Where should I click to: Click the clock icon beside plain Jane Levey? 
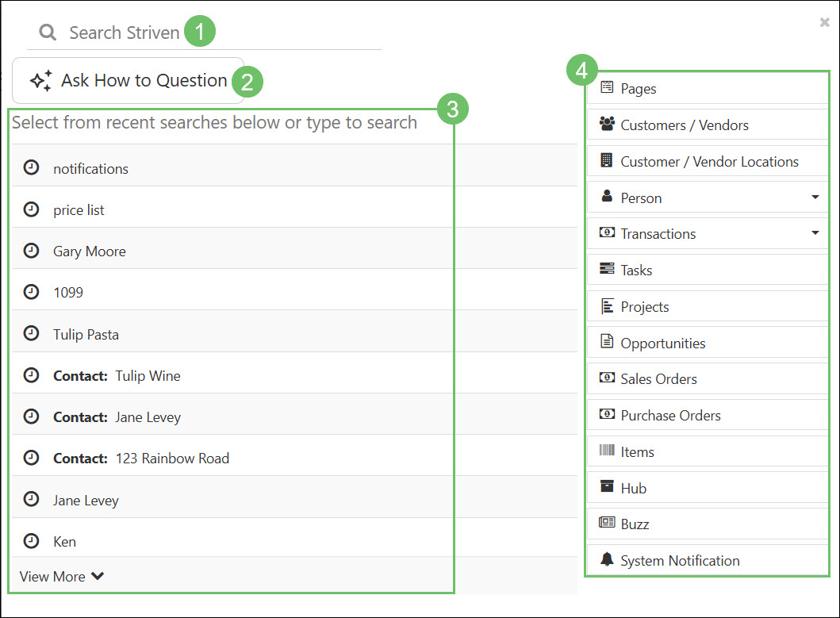coord(32,499)
